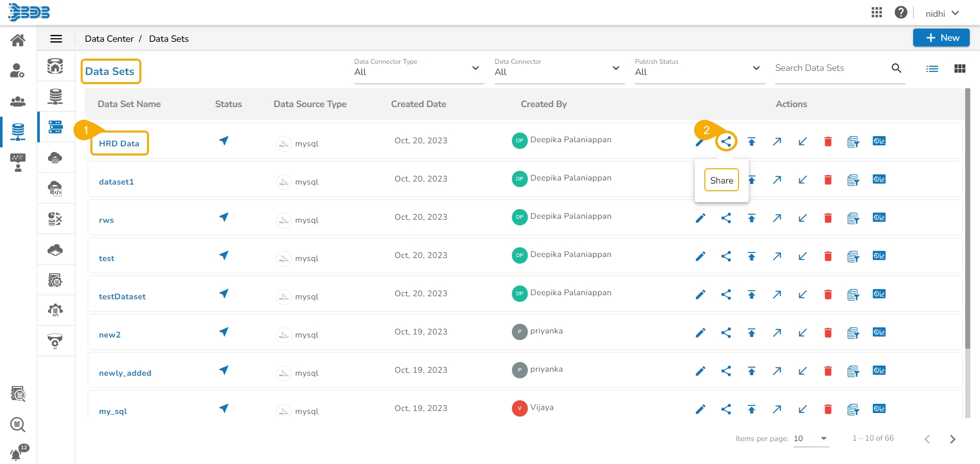Toggle the hamburger menu sidebar

[x=56, y=39]
